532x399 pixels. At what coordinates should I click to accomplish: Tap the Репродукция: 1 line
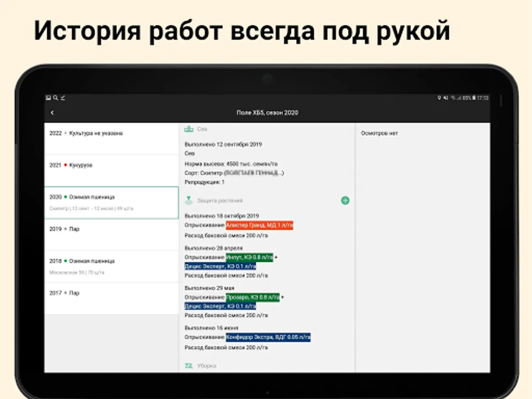tap(204, 182)
